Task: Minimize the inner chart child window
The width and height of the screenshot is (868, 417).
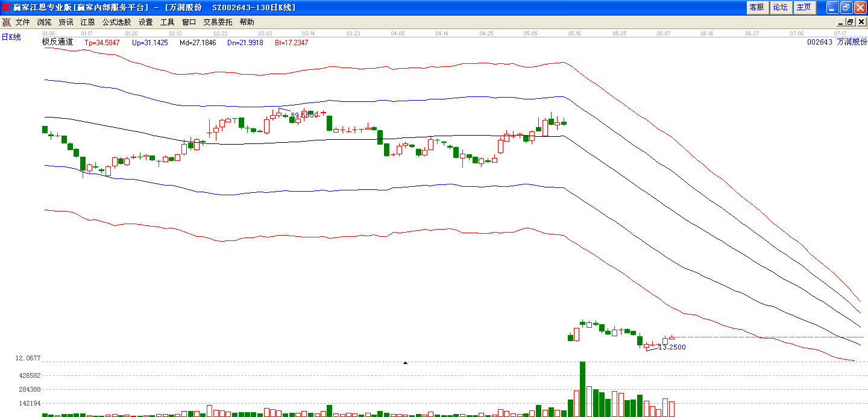Action: 840,22
